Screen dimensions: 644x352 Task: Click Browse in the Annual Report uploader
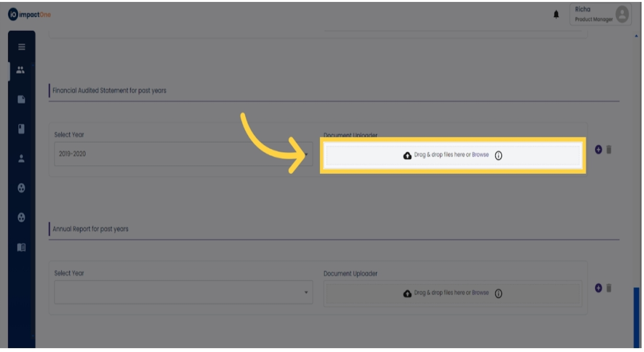pos(480,293)
